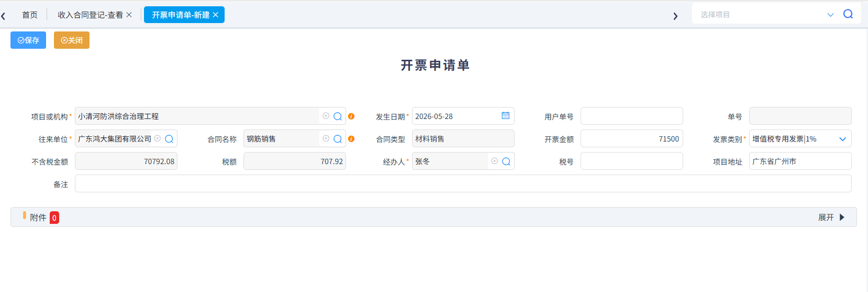
Task: Select the 开票申请单-新建 tab
Action: tap(181, 15)
